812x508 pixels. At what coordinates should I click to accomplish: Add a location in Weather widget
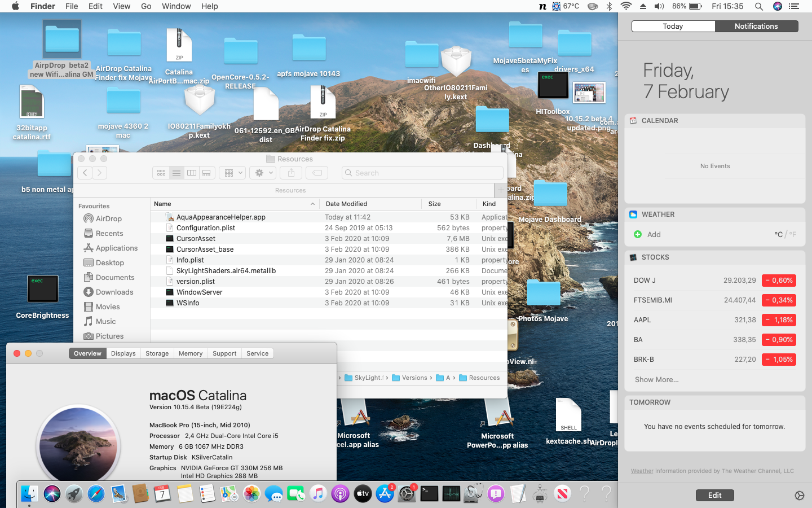(x=647, y=234)
